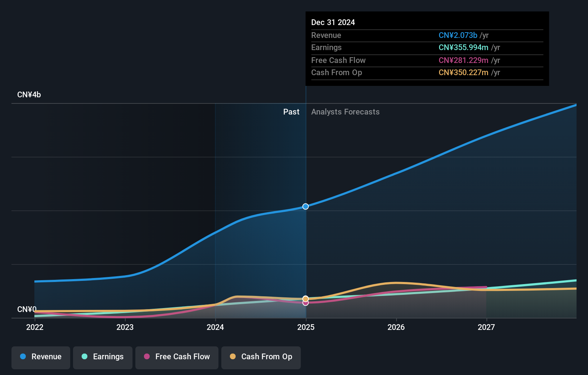Image resolution: width=588 pixels, height=375 pixels.
Task: Click the 2026 x-axis label
Action: (x=396, y=327)
